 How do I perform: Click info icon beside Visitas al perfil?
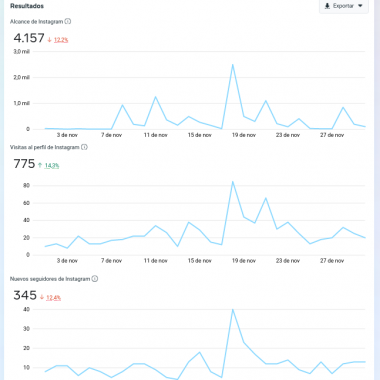pyautogui.click(x=84, y=147)
